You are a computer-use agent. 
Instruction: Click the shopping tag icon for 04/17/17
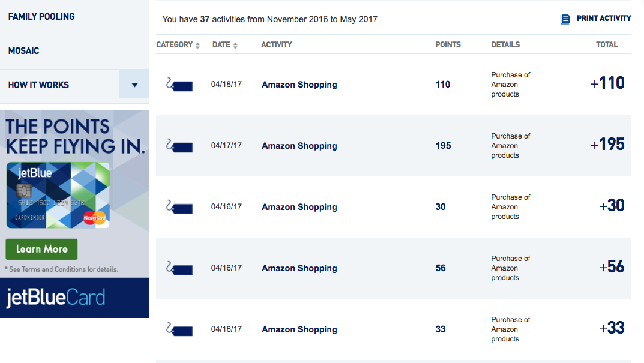tap(179, 146)
